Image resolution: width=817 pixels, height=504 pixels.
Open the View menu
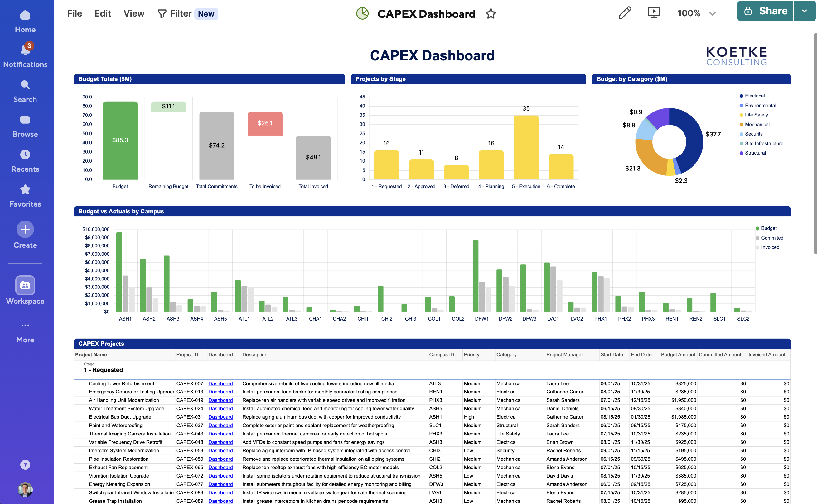point(134,13)
